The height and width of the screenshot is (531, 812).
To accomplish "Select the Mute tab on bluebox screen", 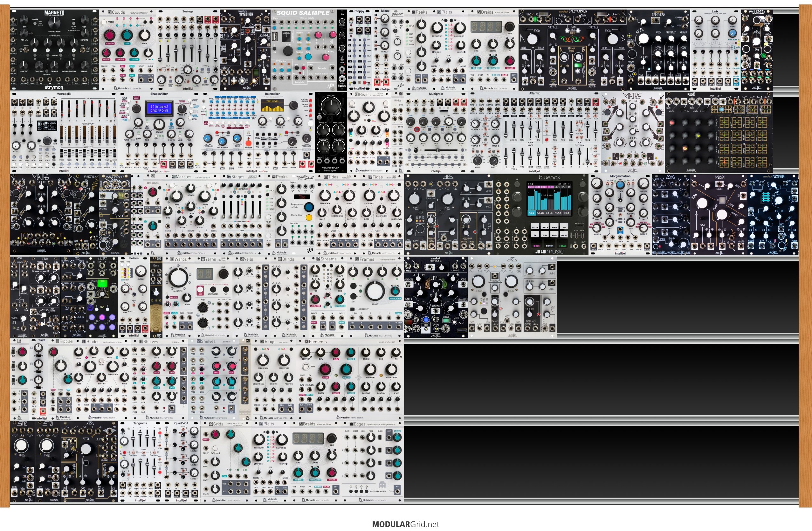I will pos(558,213).
